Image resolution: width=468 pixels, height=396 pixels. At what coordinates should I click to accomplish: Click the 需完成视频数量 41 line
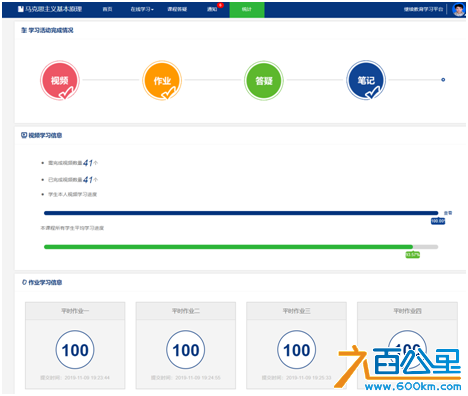tap(73, 163)
